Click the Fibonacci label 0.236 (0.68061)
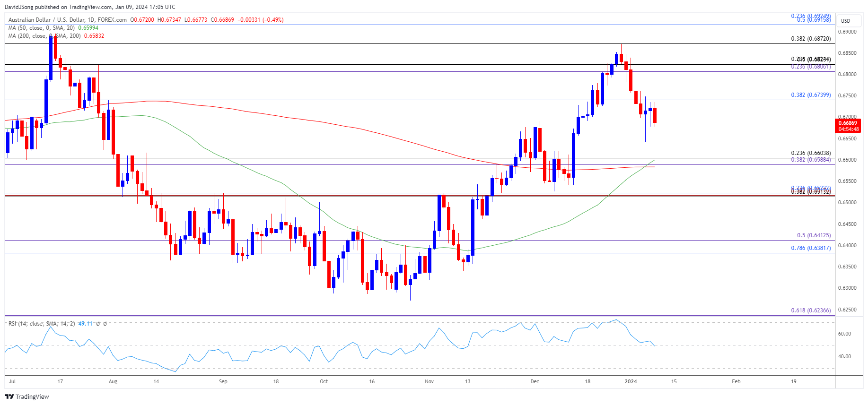Image resolution: width=868 pixels, height=405 pixels. point(811,67)
